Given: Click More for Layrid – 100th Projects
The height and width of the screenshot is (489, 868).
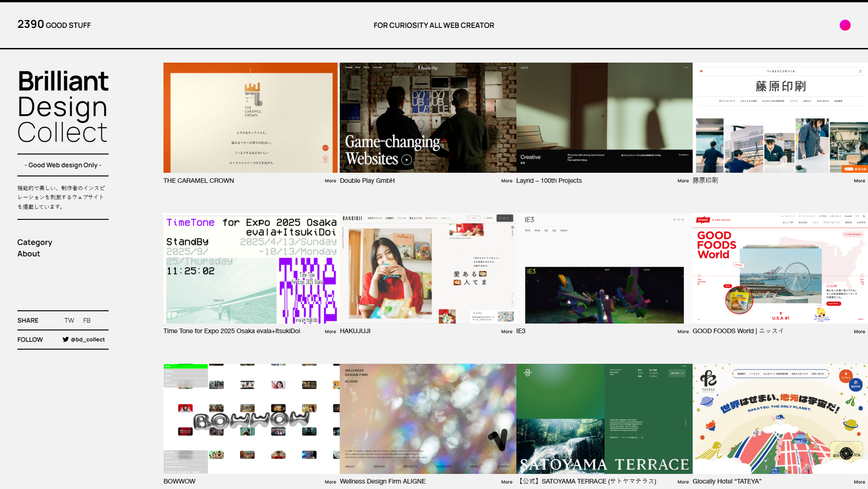Looking at the screenshot, I should tap(683, 181).
